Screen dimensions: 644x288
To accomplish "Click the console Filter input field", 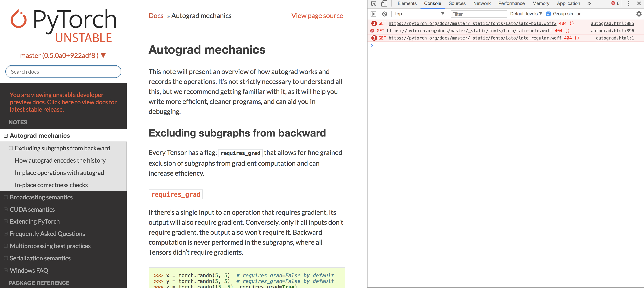I will coord(479,14).
